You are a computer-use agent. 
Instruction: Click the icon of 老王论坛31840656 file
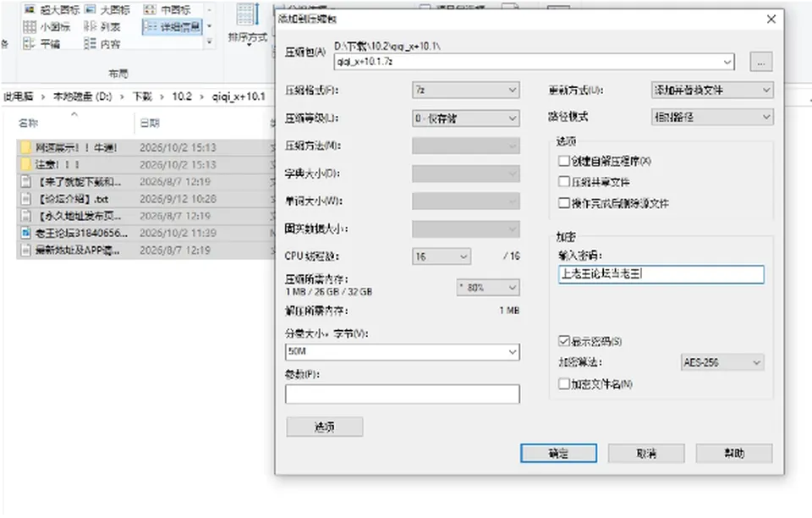click(25, 233)
